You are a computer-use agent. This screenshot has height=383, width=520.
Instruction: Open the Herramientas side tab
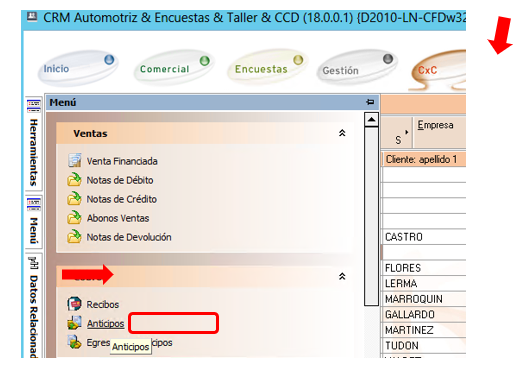34,143
